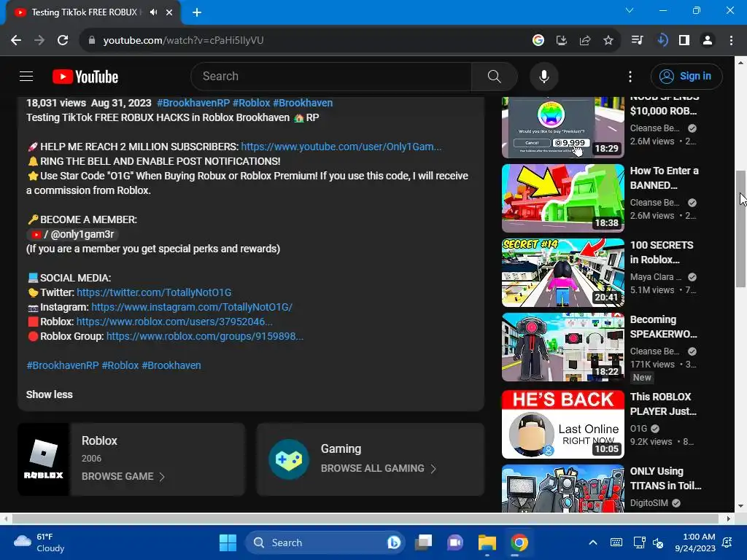The image size is (747, 560).
Task: Open the HE'S BACK video thumbnail
Action: click(562, 424)
